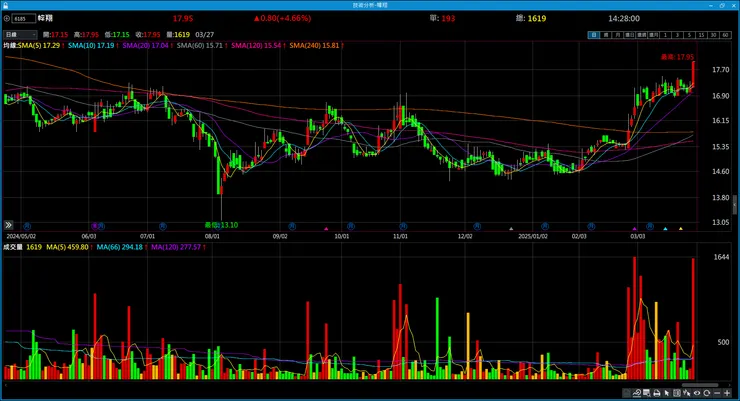Click the split-column layout icon
Image resolution: width=740 pixels, height=401 pixels.
pos(677,393)
